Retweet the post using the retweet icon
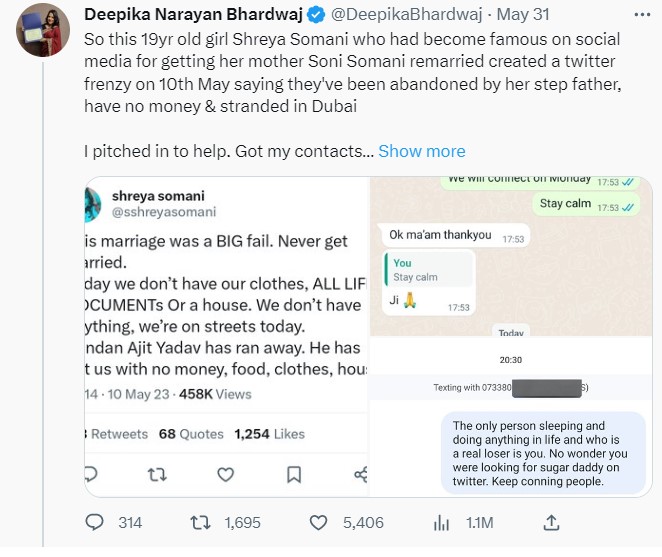Image resolution: width=662 pixels, height=557 pixels. [200, 523]
